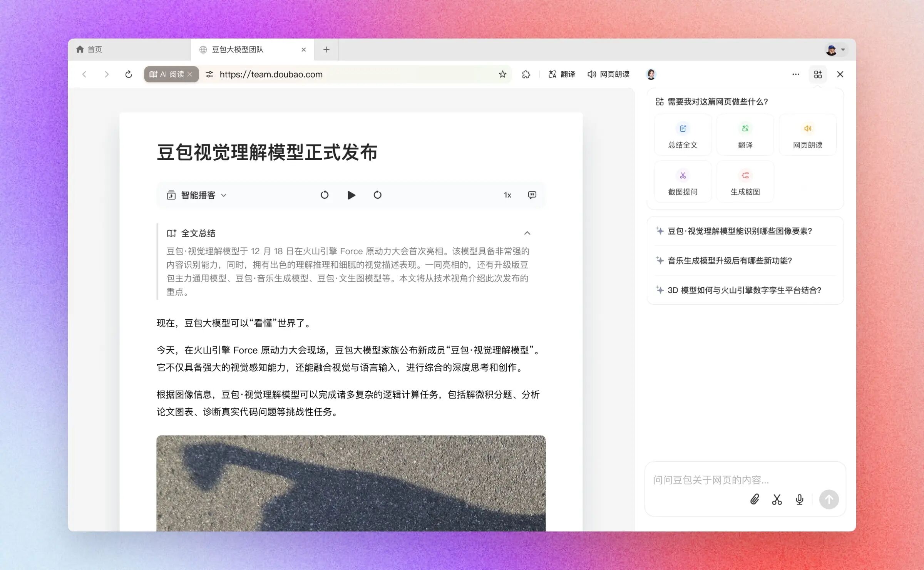Click the Doubao assistant avatar in toolbar

click(651, 74)
